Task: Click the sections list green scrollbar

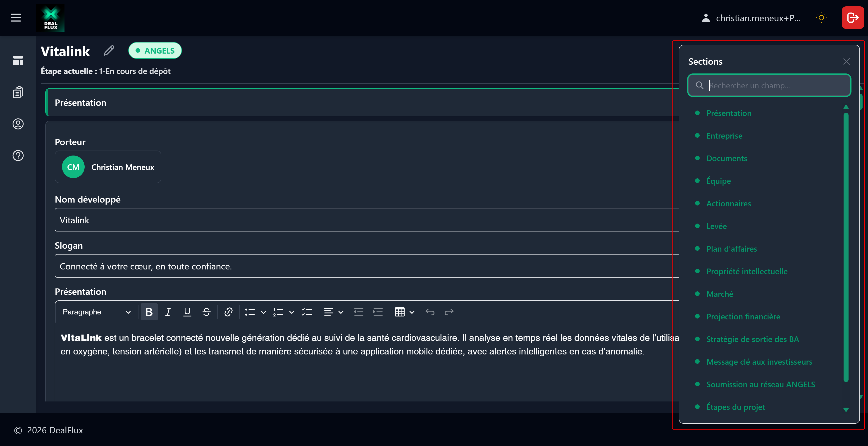Action: point(845,247)
